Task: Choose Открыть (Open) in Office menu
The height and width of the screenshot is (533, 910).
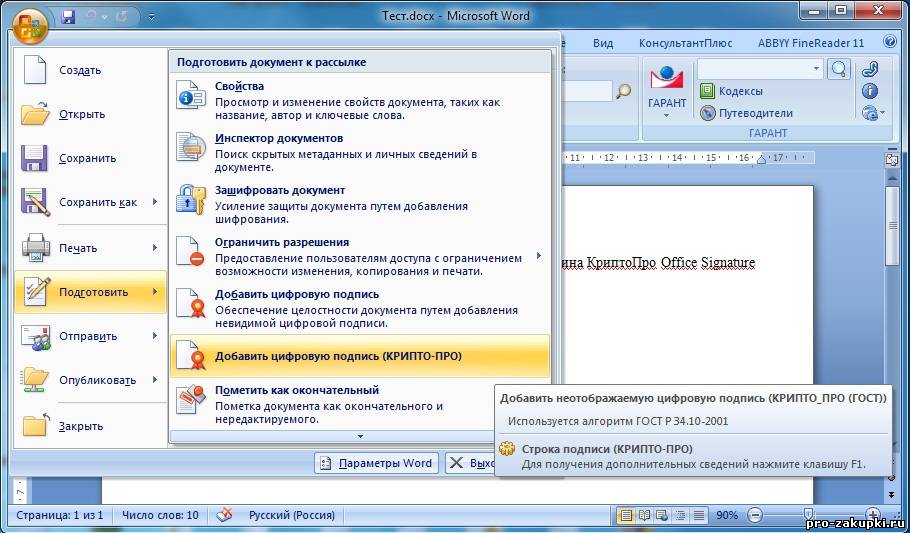Action: [90, 114]
